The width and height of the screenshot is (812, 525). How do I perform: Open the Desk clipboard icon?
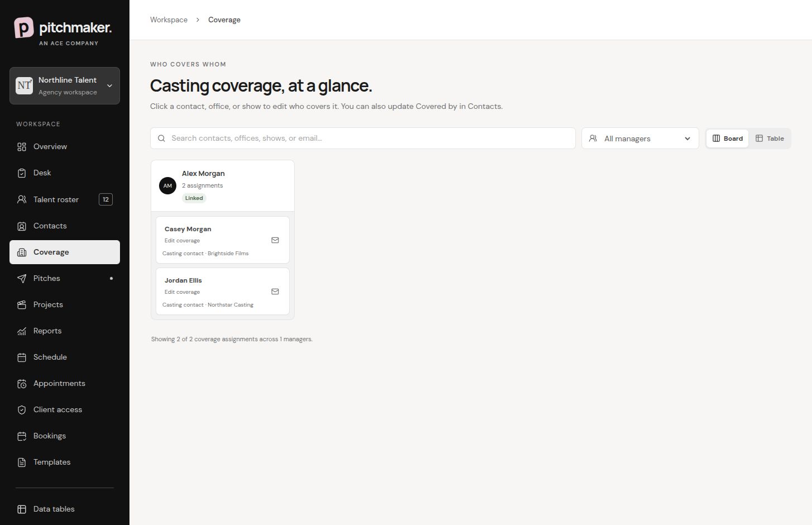pos(22,173)
